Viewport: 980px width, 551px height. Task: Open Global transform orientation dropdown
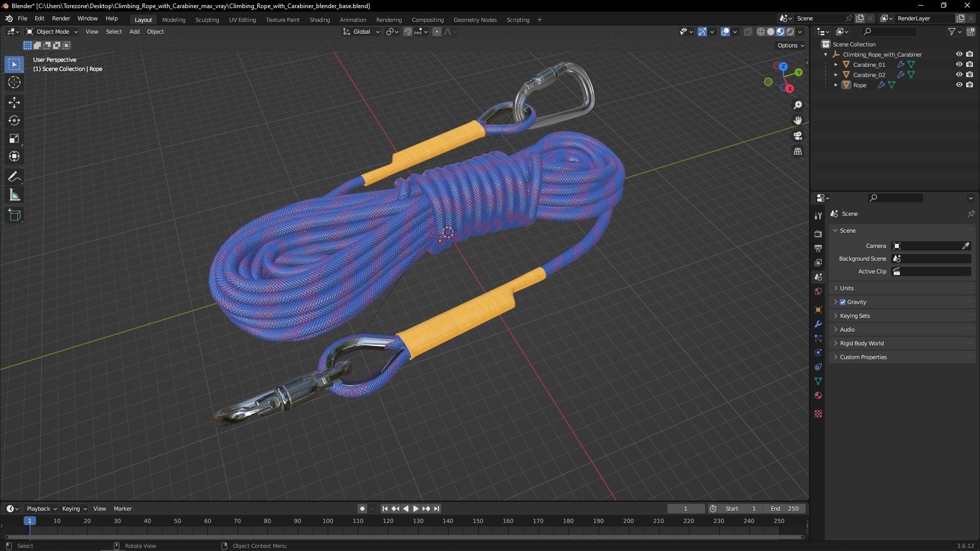pyautogui.click(x=361, y=32)
